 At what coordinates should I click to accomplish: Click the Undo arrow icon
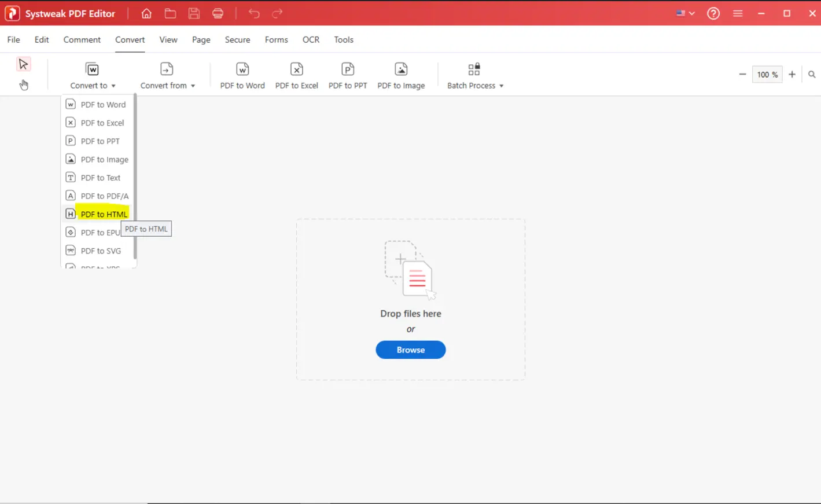[x=254, y=13]
